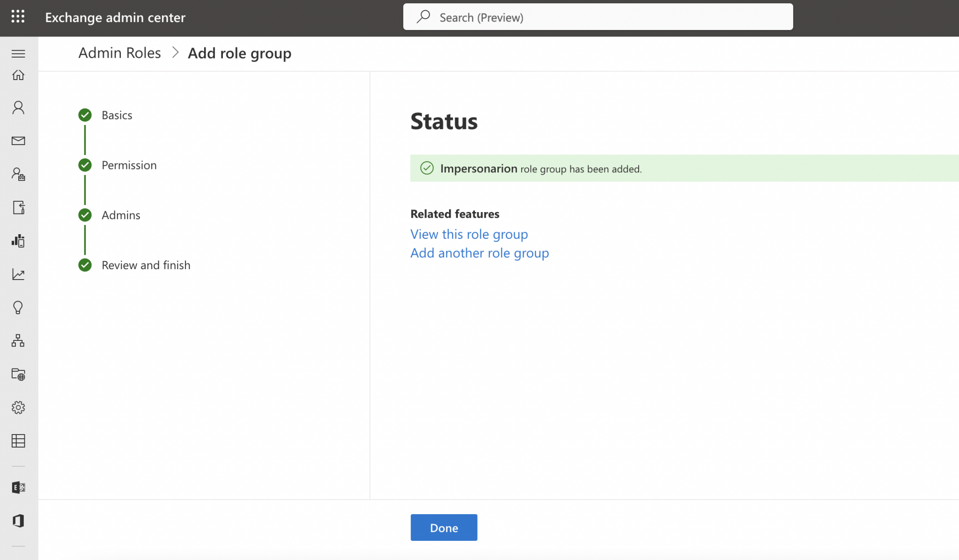Select the Insights lightbulb icon
This screenshot has width=959, height=560.
(x=18, y=308)
